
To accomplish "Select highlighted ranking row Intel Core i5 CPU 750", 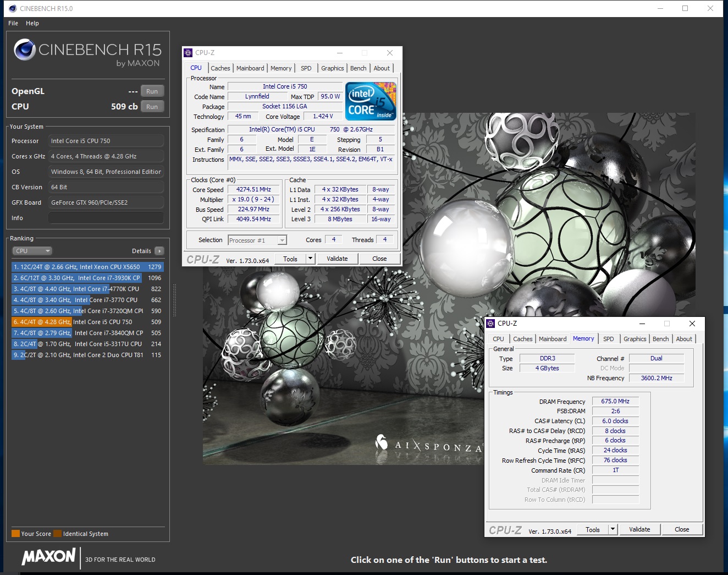I will (87, 322).
